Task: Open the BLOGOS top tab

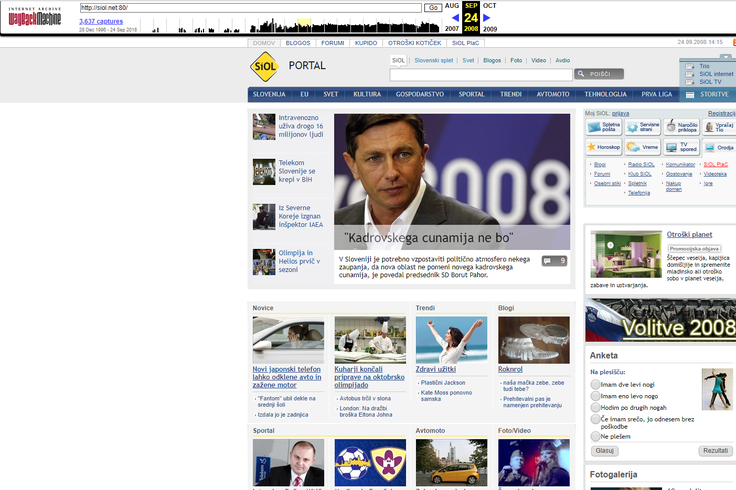Action: [298, 43]
